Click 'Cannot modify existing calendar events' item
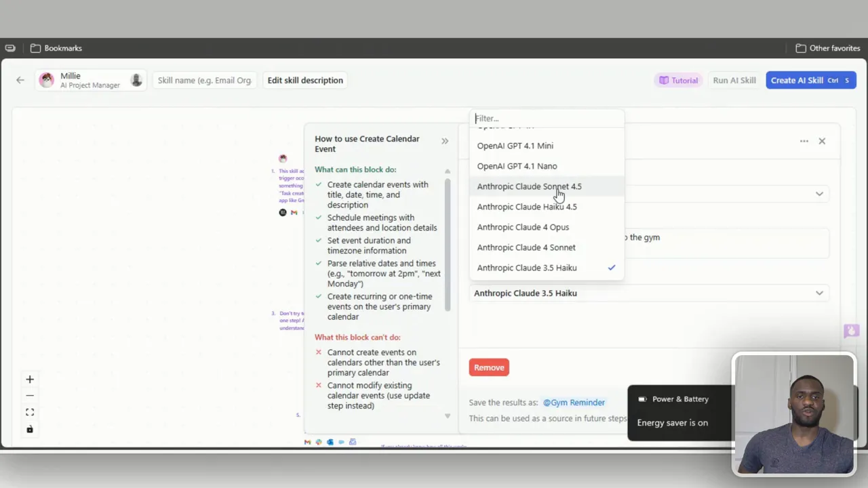868x488 pixels. pos(378,396)
